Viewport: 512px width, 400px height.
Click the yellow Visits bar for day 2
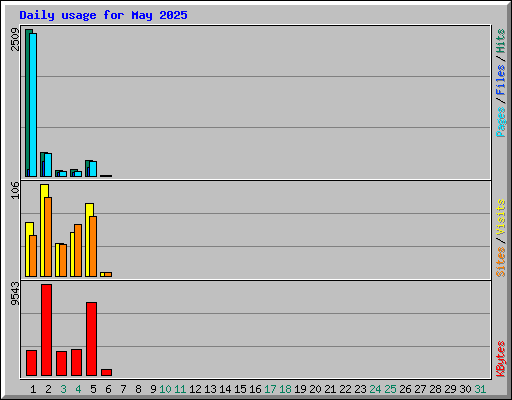[43, 230]
